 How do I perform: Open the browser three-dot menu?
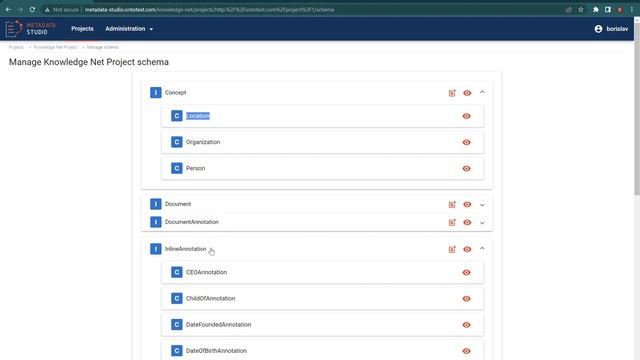tap(631, 9)
